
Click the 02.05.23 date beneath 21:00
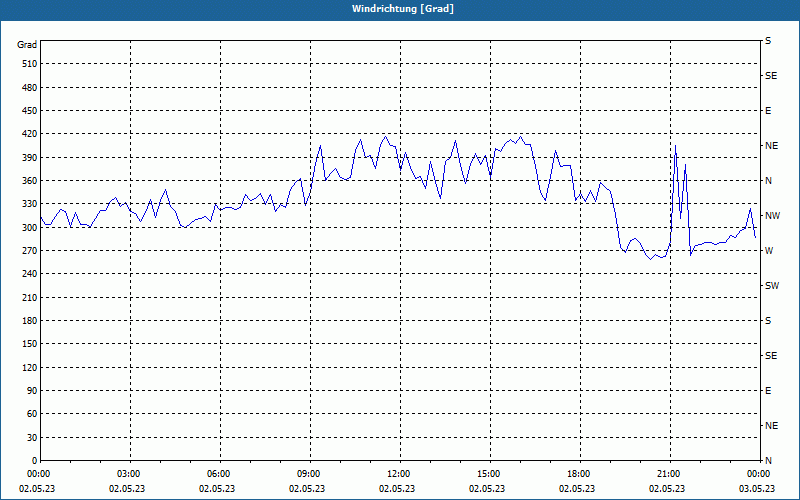click(667, 488)
